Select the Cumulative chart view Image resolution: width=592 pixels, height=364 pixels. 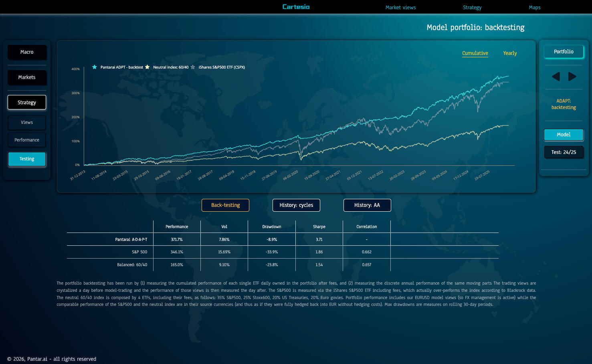(x=475, y=53)
